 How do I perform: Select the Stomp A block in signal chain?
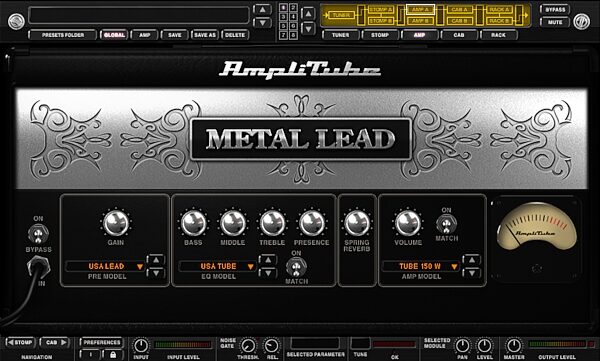(x=380, y=10)
